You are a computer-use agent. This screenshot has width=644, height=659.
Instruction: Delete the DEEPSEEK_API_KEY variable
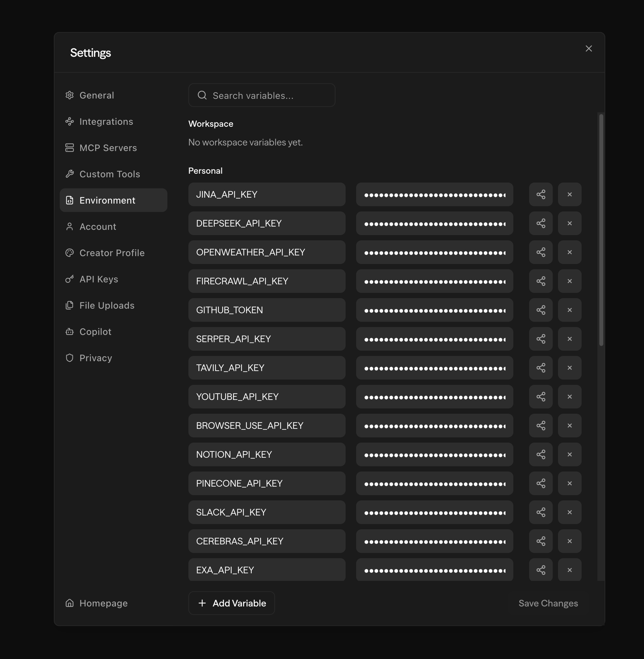coord(569,223)
